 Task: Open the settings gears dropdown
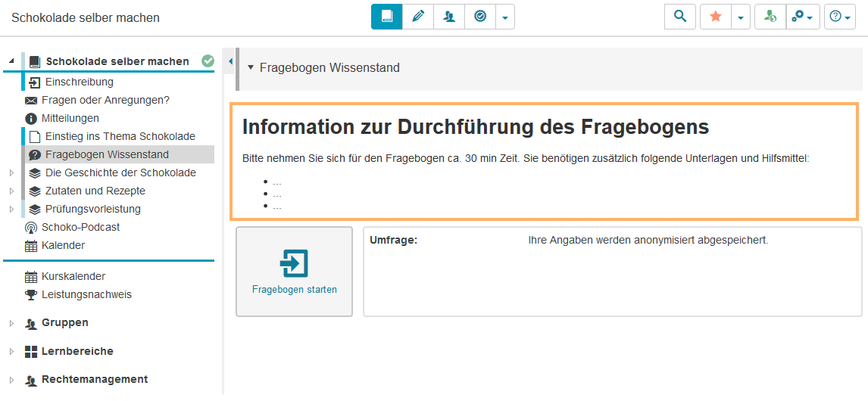[803, 17]
